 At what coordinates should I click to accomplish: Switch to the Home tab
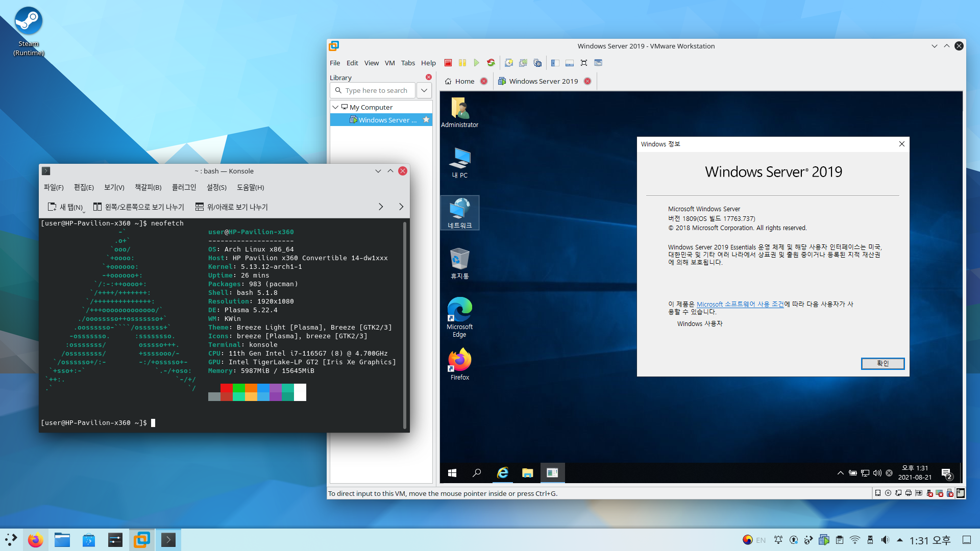coord(460,81)
